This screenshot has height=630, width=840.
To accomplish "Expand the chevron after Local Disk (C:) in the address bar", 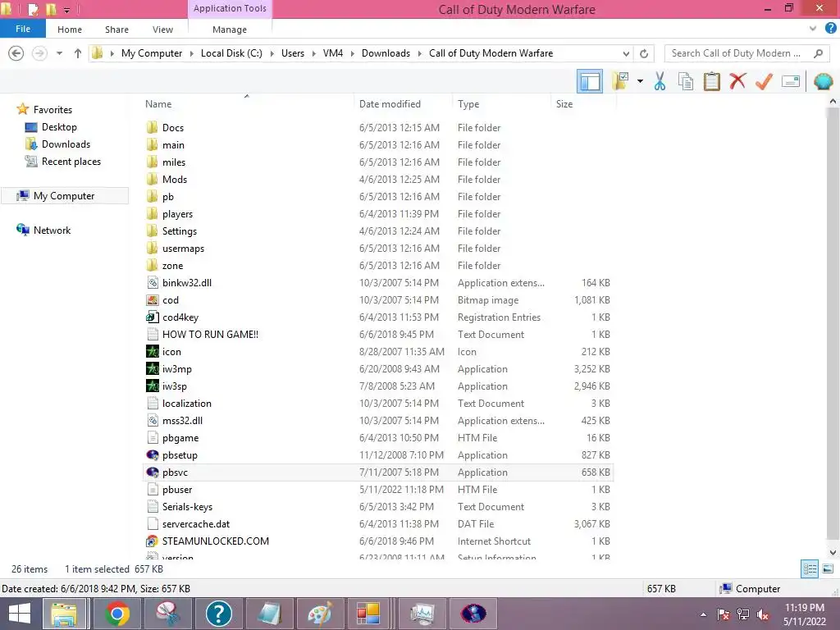I will coord(272,53).
